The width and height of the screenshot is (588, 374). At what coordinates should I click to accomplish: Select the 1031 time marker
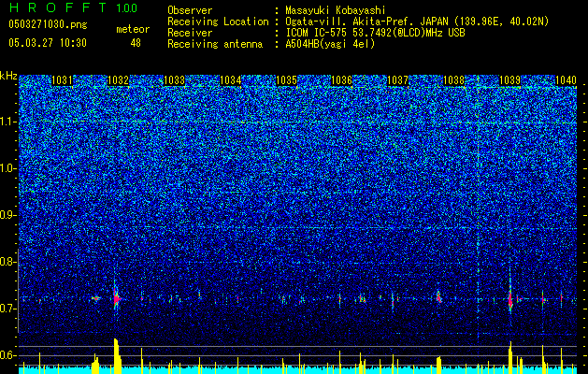(x=62, y=80)
